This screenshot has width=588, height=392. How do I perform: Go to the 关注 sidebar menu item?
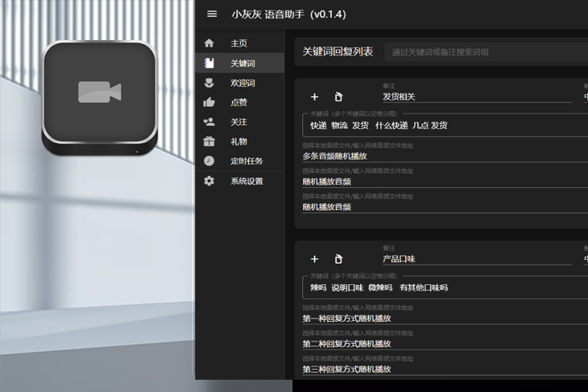click(x=238, y=122)
